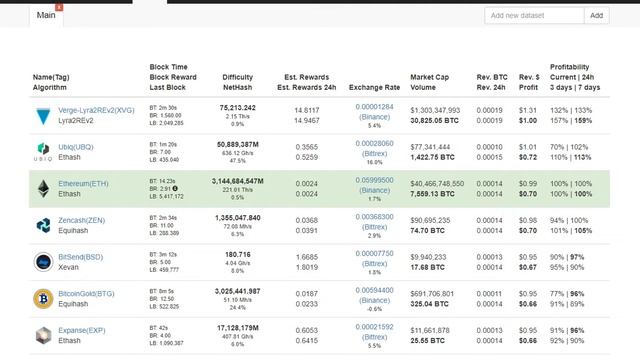Click the Rev. BTC column header
The width and height of the screenshot is (640, 360).
pyautogui.click(x=492, y=77)
